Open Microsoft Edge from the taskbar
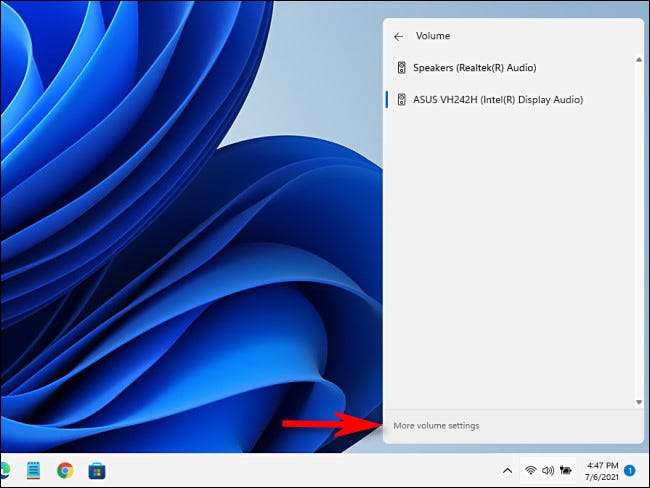The height and width of the screenshot is (488, 650). tap(3, 470)
